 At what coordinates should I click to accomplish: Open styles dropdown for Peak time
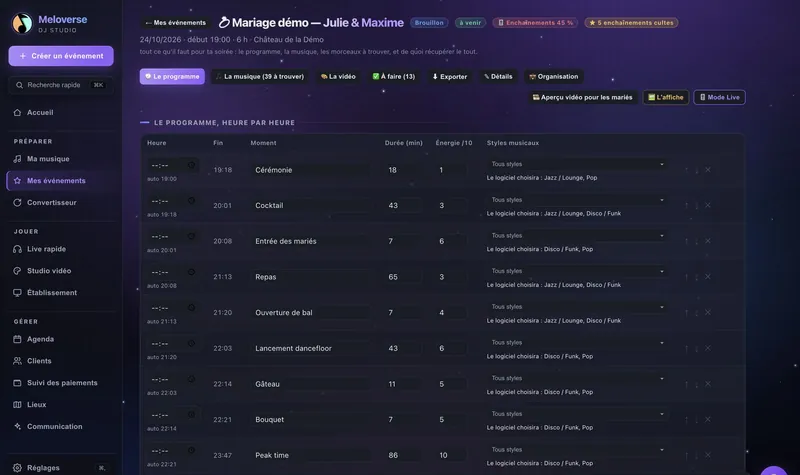pyautogui.click(x=578, y=450)
